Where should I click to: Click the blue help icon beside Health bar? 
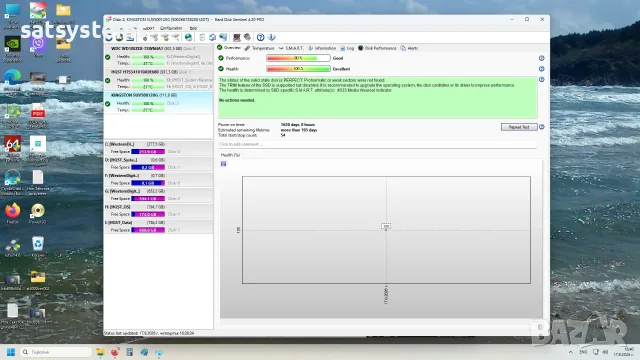pyautogui.click(x=542, y=69)
